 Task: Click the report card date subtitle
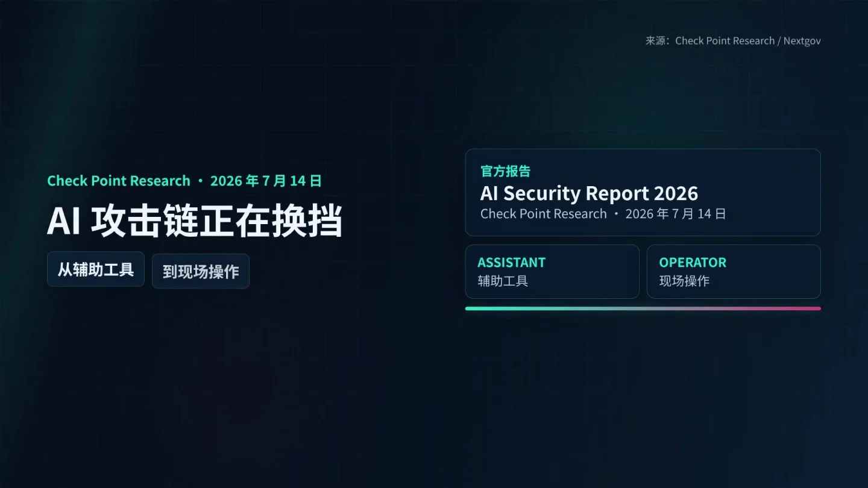tap(603, 214)
